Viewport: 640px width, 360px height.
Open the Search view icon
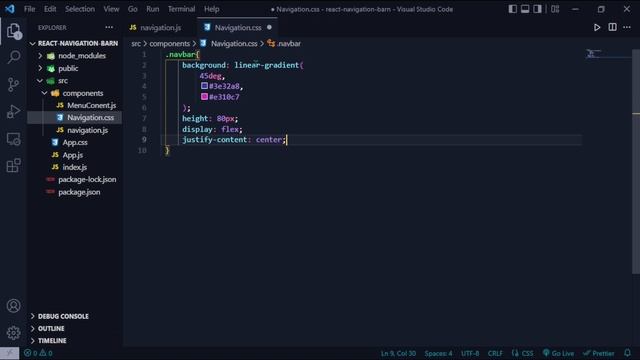13,57
